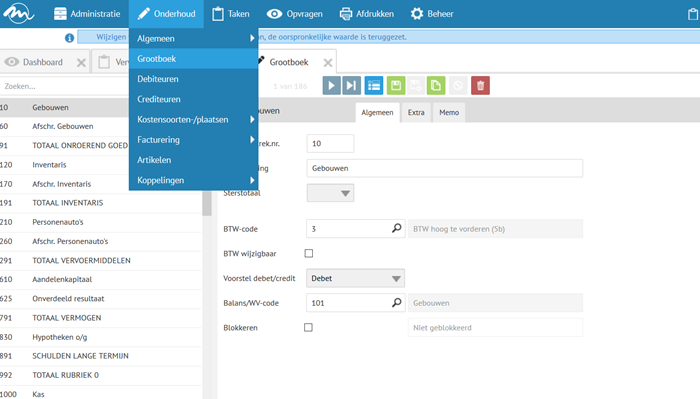Image resolution: width=700 pixels, height=399 pixels.
Task: Select Debiteuren in the Onderhoud menu
Action: 193,79
